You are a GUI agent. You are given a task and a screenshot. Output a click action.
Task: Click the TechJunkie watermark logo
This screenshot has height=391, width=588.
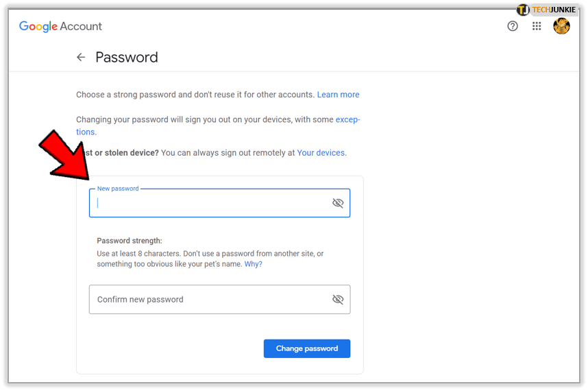[x=546, y=10]
